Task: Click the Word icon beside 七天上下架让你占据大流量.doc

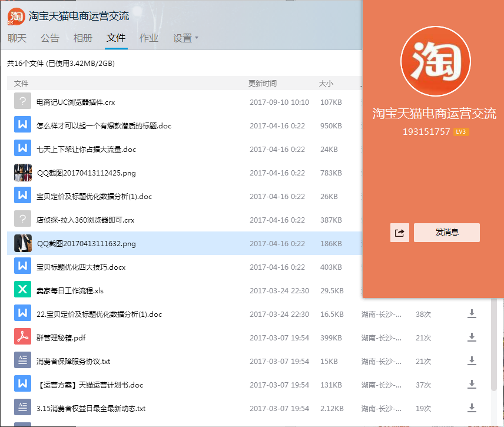Action: (22, 148)
